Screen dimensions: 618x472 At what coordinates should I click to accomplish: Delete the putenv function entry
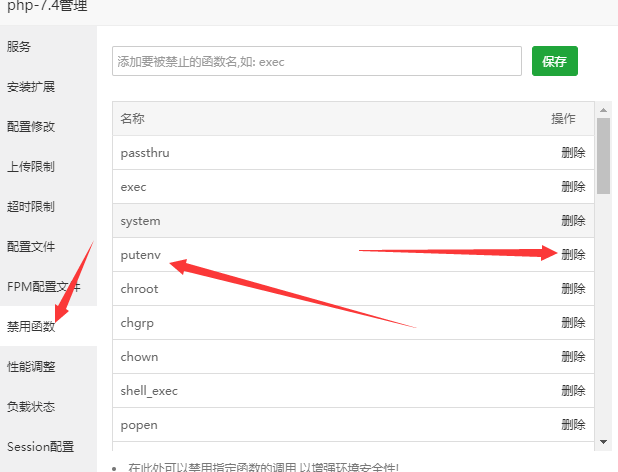pyautogui.click(x=573, y=255)
